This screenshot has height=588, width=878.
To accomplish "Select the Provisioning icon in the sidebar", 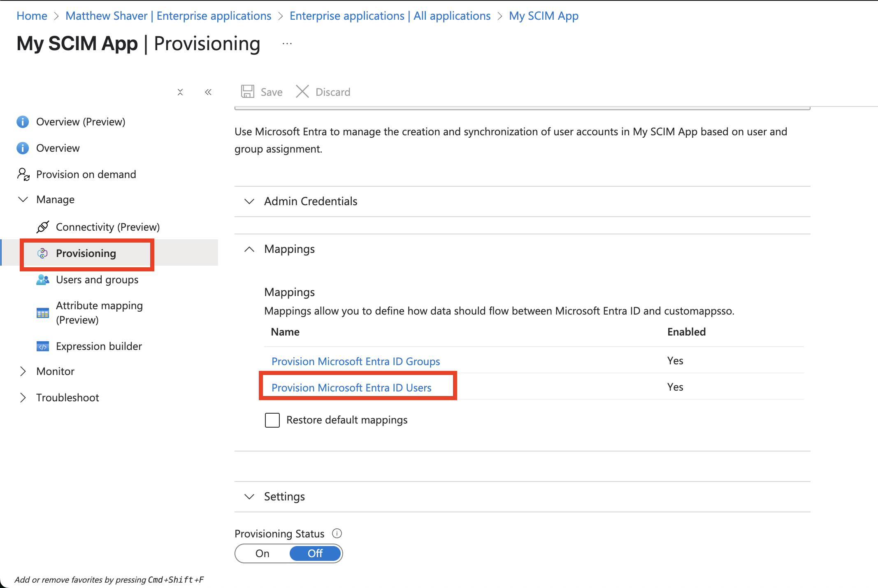I will (x=42, y=253).
